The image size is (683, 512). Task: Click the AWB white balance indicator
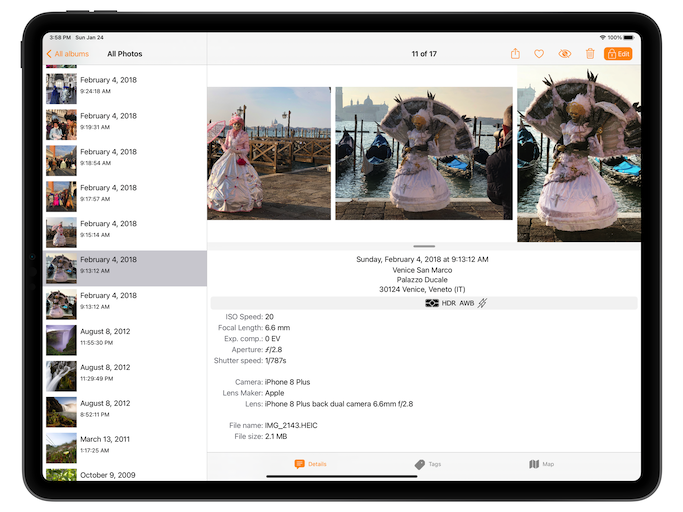point(466,303)
